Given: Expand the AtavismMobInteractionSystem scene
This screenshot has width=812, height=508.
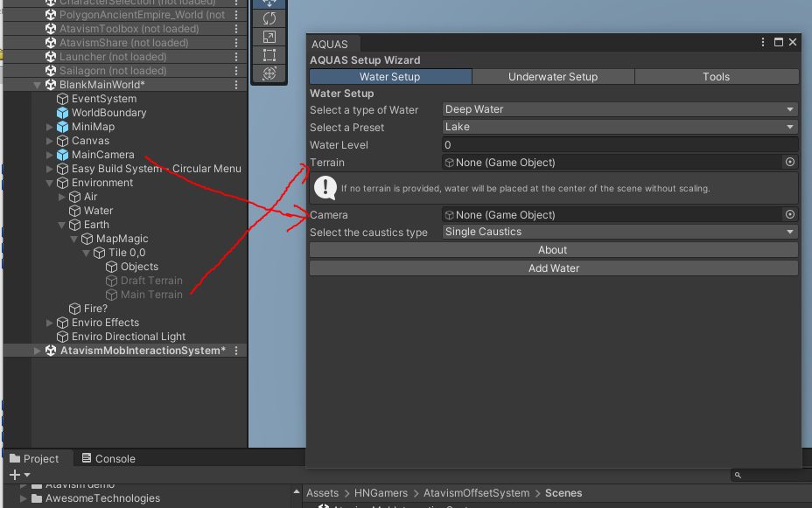Looking at the screenshot, I should pyautogui.click(x=38, y=351).
